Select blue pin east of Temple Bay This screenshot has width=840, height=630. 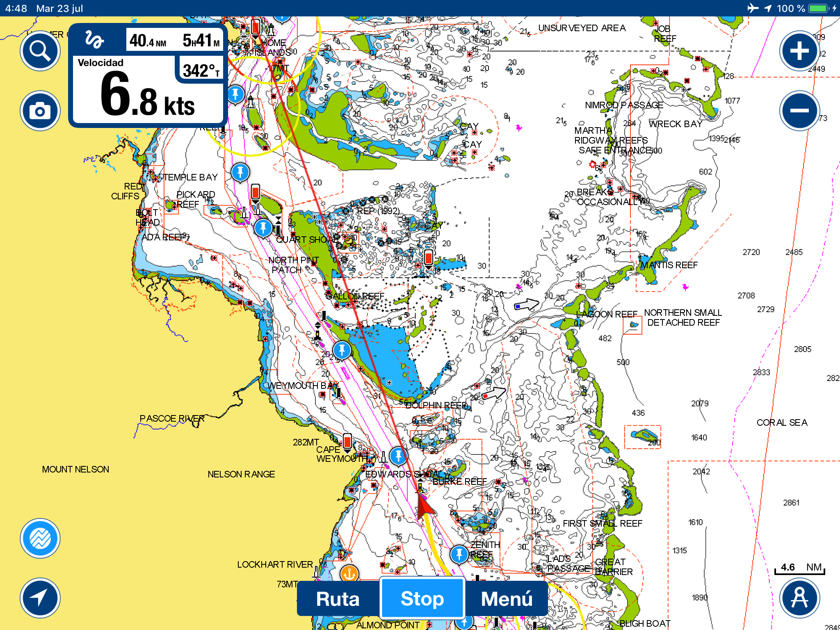(x=240, y=172)
